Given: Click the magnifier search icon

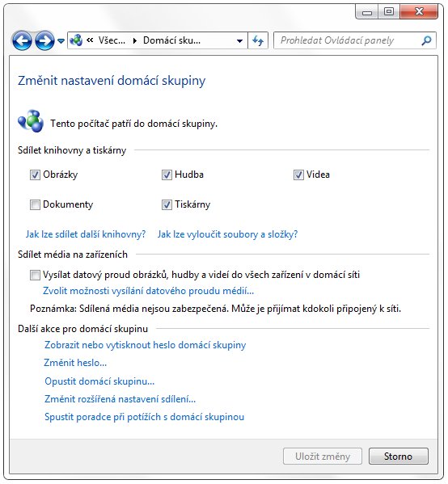Looking at the screenshot, I should point(426,40).
